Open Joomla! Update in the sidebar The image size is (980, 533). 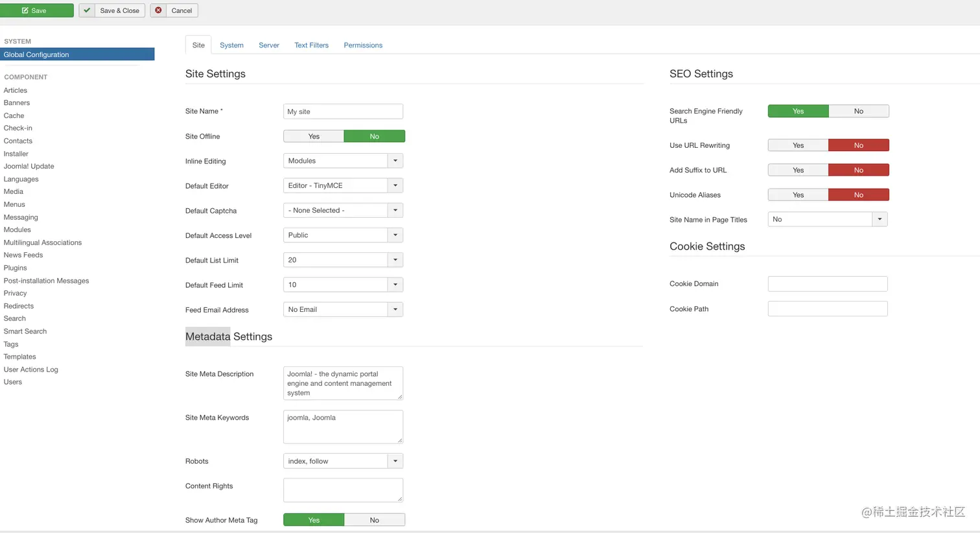tap(29, 166)
